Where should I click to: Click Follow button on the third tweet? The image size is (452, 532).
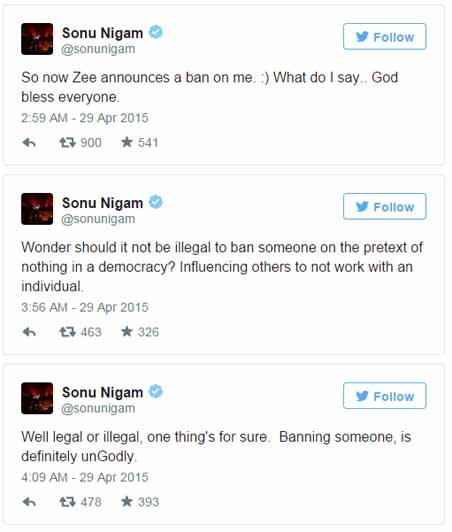tap(384, 396)
